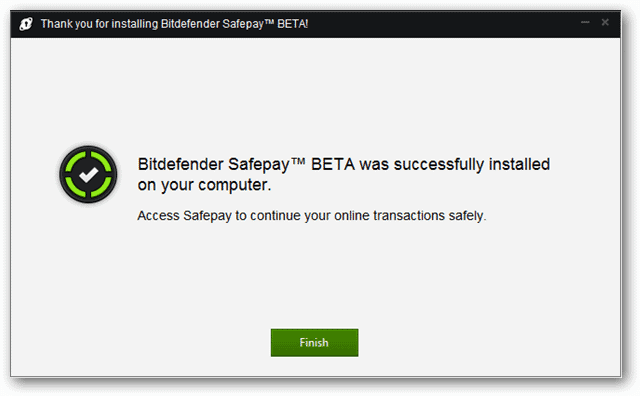Close the Safepay installer window
Viewport: 640px width, 396px height.
pos(605,22)
